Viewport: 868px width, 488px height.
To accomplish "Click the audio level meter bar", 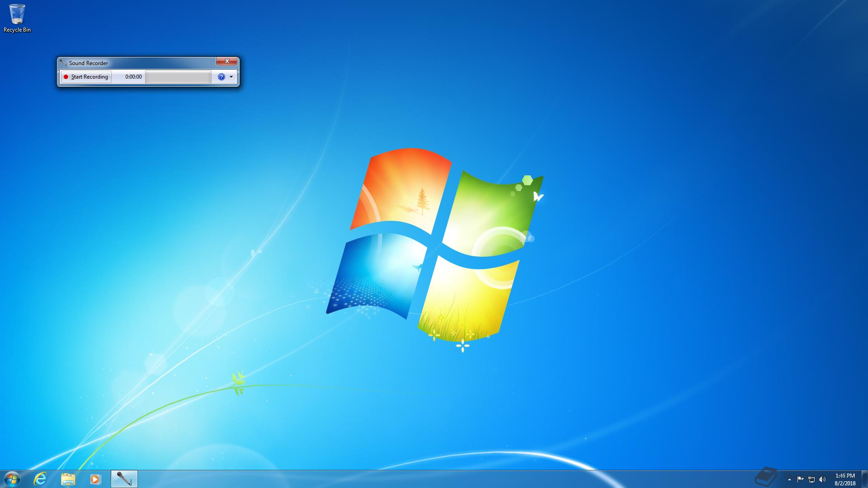I will tap(178, 77).
